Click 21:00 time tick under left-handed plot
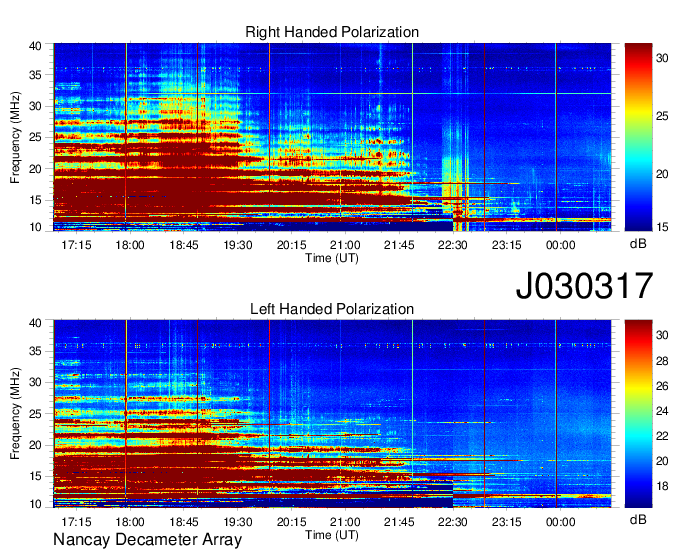 click(x=345, y=522)
